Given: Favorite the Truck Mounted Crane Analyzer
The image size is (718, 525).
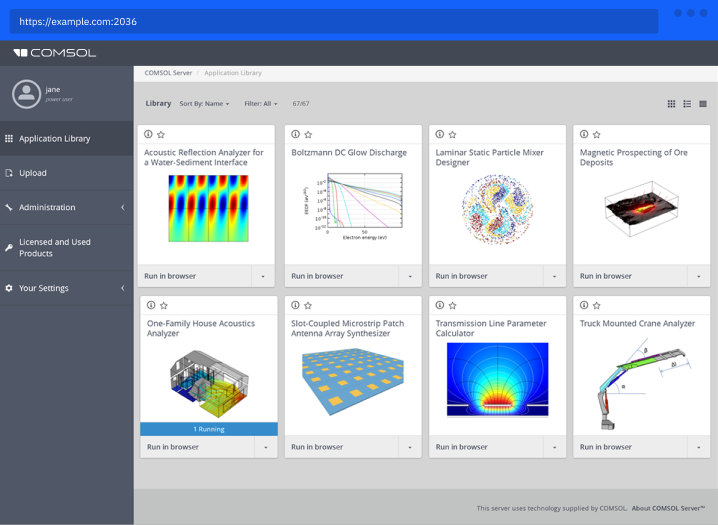Looking at the screenshot, I should pos(597,305).
